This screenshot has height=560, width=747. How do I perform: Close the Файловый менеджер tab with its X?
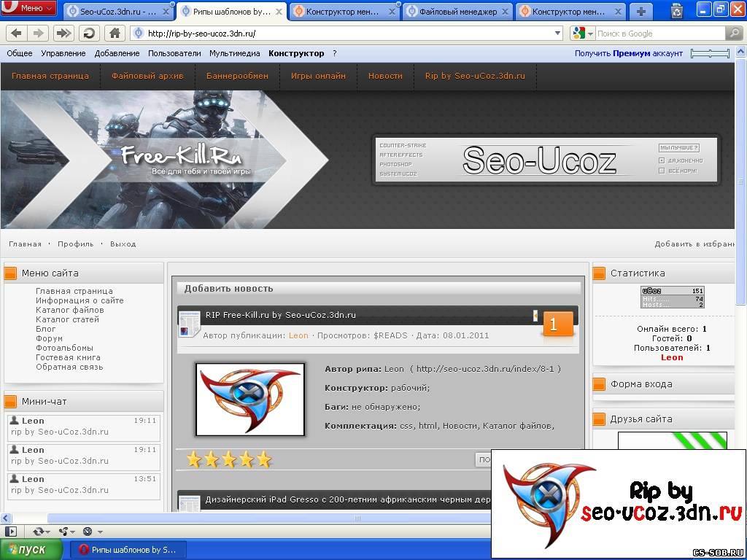point(505,12)
